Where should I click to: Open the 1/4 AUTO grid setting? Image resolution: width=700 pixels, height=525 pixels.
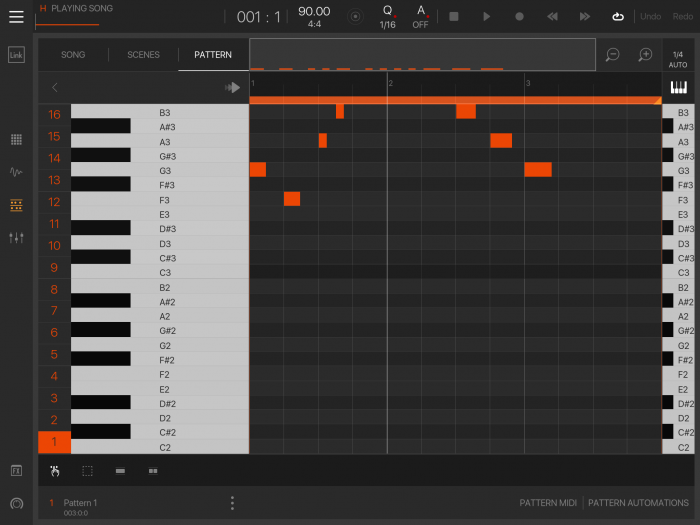pyautogui.click(x=678, y=59)
